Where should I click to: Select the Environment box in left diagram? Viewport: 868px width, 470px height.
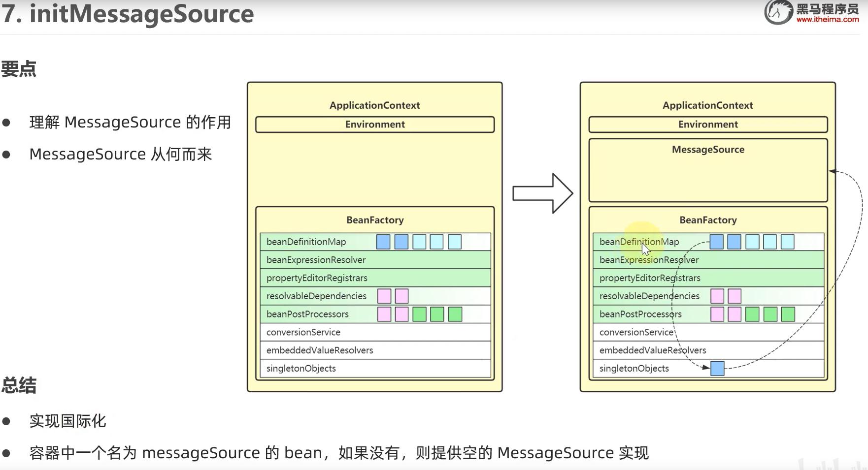pos(375,125)
